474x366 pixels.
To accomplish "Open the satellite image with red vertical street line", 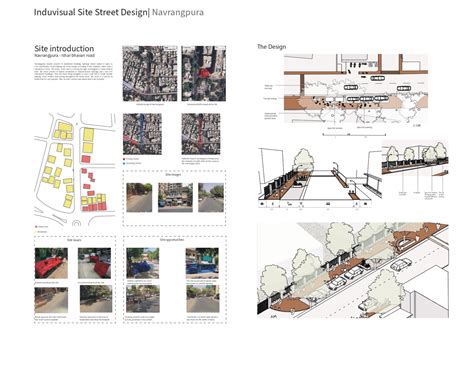I will point(201,134).
